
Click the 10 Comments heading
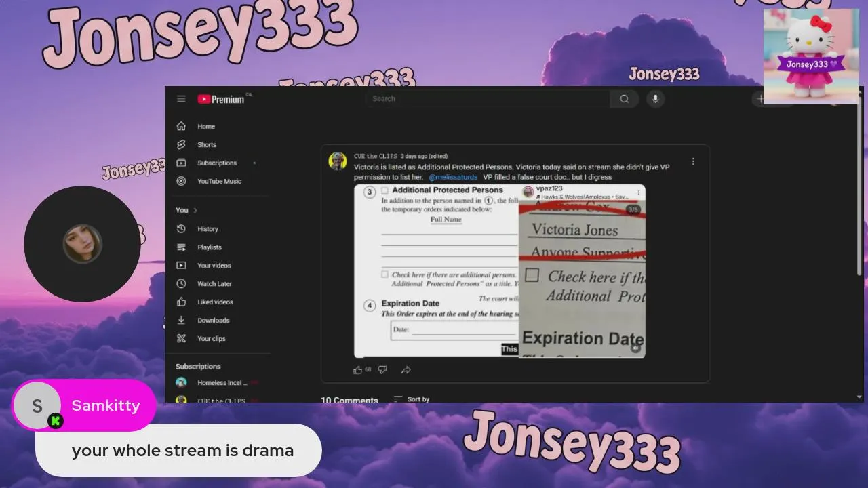pyautogui.click(x=349, y=400)
